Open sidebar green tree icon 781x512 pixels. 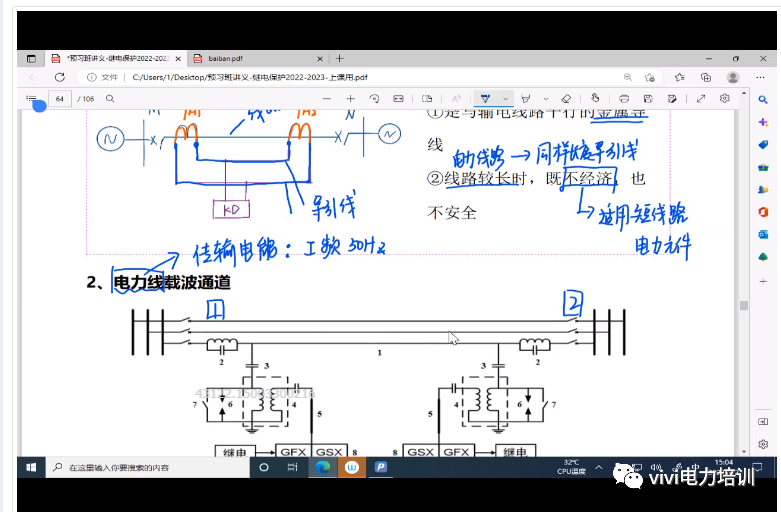click(x=763, y=257)
